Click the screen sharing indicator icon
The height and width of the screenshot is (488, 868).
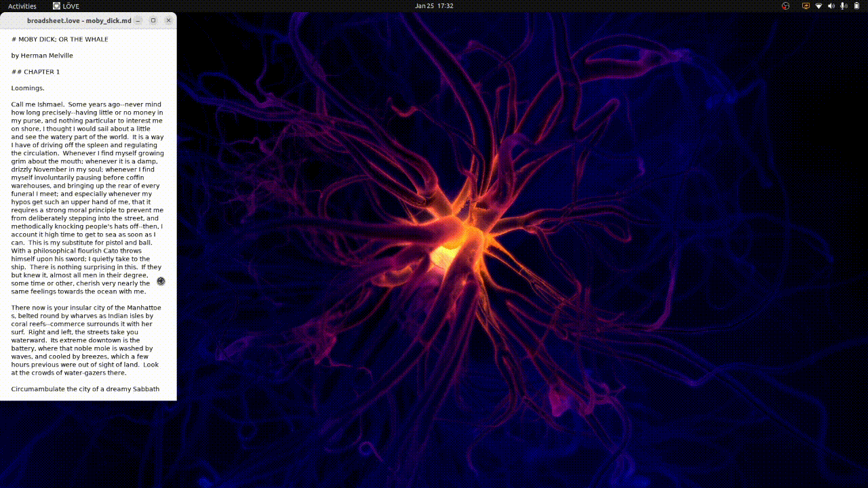pyautogui.click(x=806, y=6)
